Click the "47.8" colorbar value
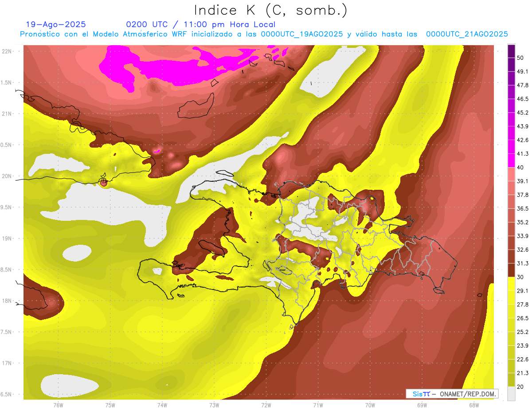This screenshot has height=411, width=532. click(523, 86)
